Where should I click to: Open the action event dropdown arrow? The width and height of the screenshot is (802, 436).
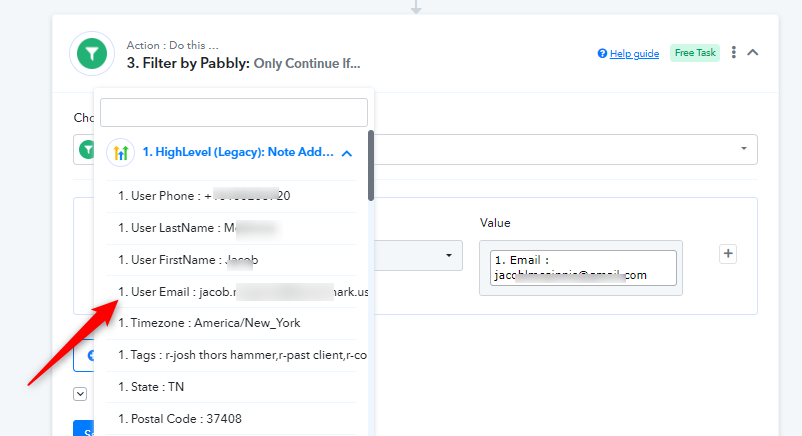(744, 149)
